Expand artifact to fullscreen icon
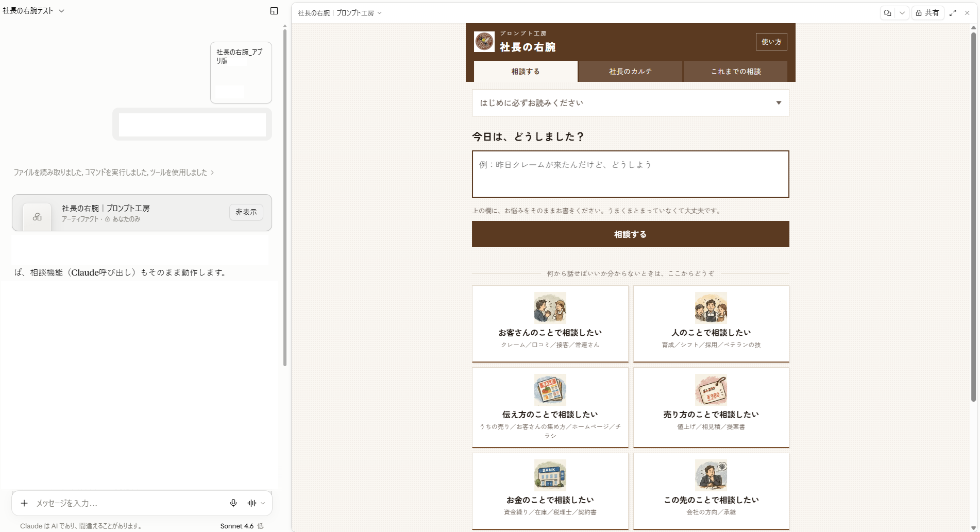 (953, 13)
